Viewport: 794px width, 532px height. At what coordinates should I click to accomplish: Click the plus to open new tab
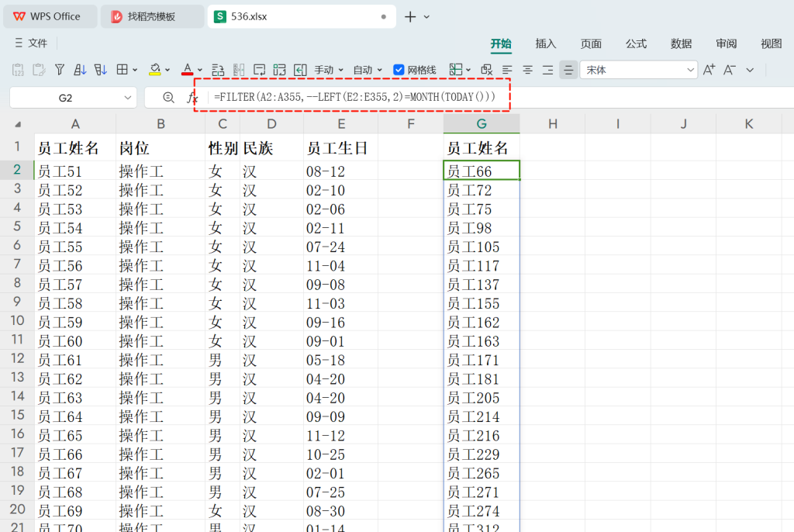coord(410,17)
